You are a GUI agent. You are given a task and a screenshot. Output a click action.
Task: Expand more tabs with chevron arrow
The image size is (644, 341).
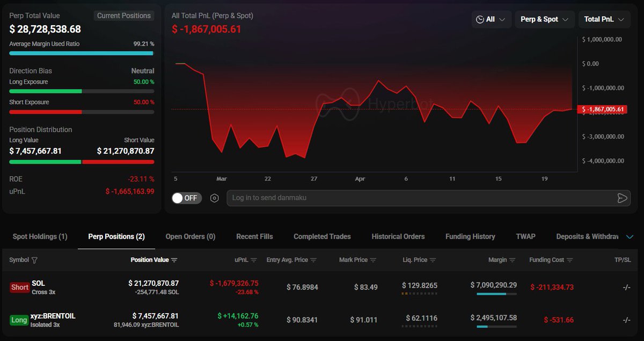pyautogui.click(x=630, y=236)
